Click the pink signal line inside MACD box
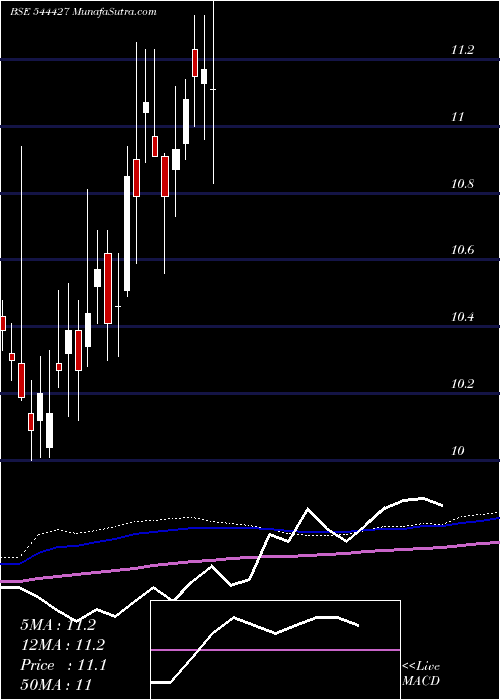 coord(275,650)
